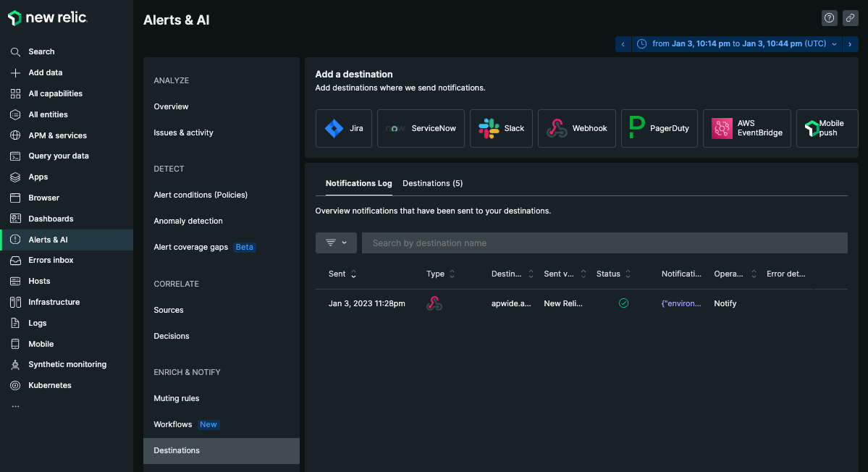Screen dimensions: 868x472
Task: Click the search by destination name field
Action: point(604,243)
